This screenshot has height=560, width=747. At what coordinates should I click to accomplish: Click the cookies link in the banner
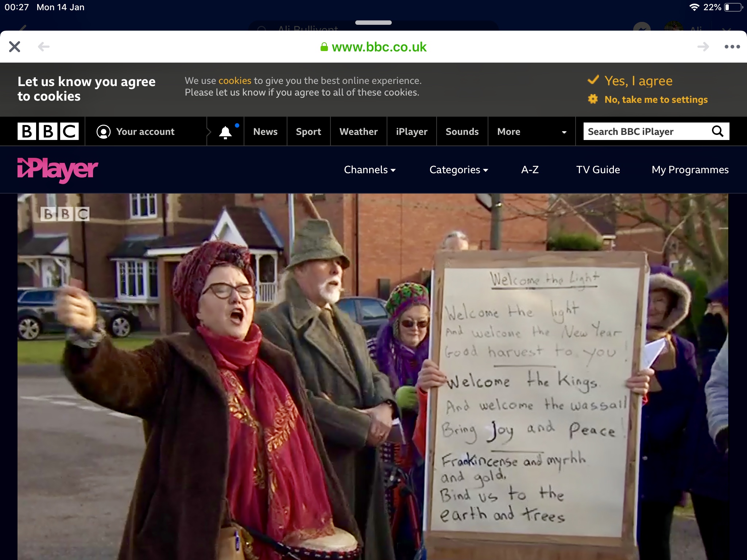coord(235,81)
